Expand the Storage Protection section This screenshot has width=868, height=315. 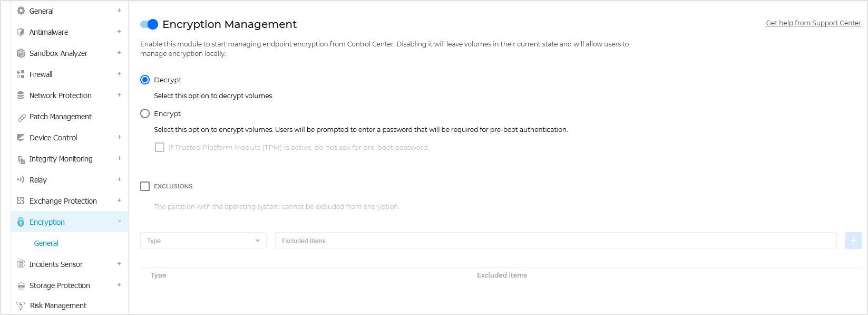[119, 285]
